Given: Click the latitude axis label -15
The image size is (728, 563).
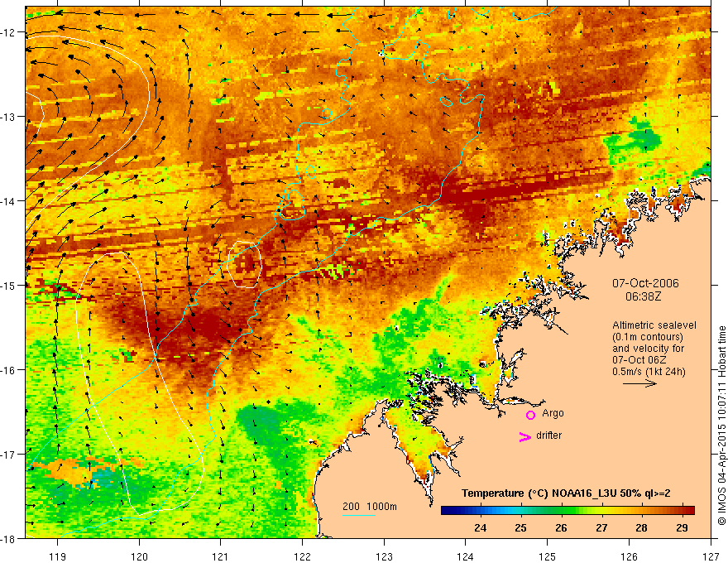Looking at the screenshot, I should coord(8,285).
